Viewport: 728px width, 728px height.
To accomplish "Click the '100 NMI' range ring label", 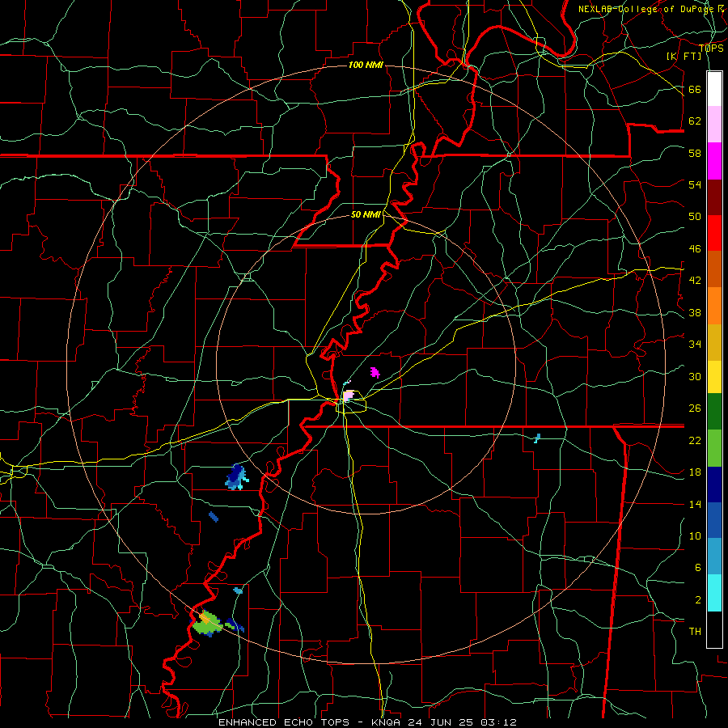I will 366,65.
